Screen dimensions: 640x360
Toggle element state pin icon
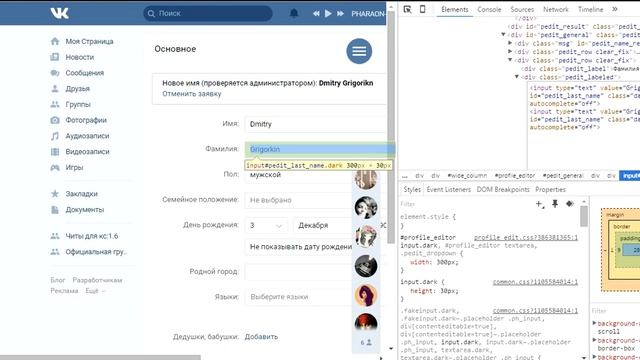555,204
